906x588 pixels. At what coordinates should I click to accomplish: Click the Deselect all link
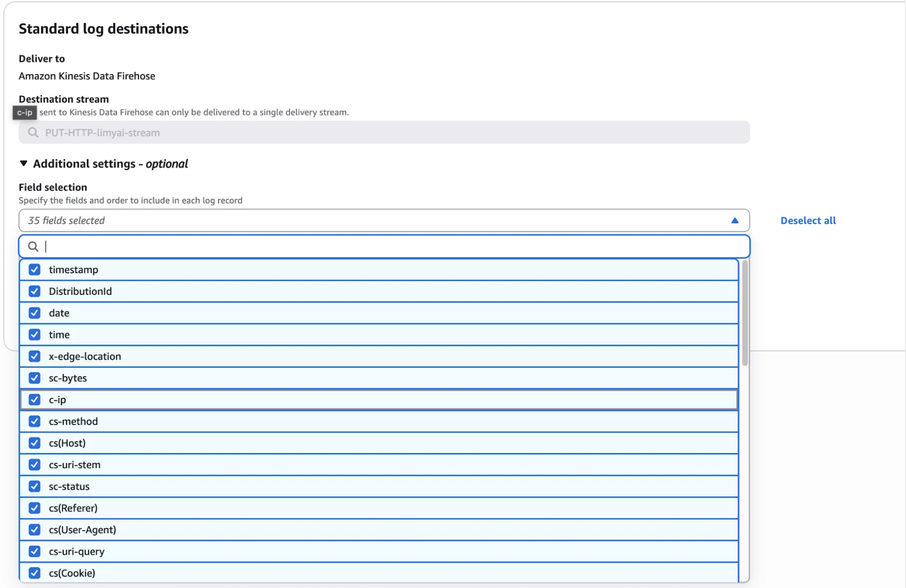click(x=808, y=221)
